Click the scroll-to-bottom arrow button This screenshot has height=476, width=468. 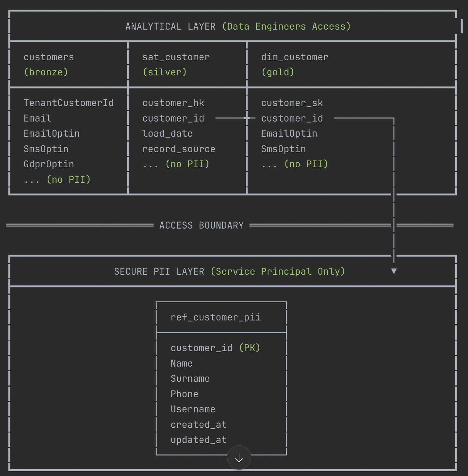coord(239,457)
